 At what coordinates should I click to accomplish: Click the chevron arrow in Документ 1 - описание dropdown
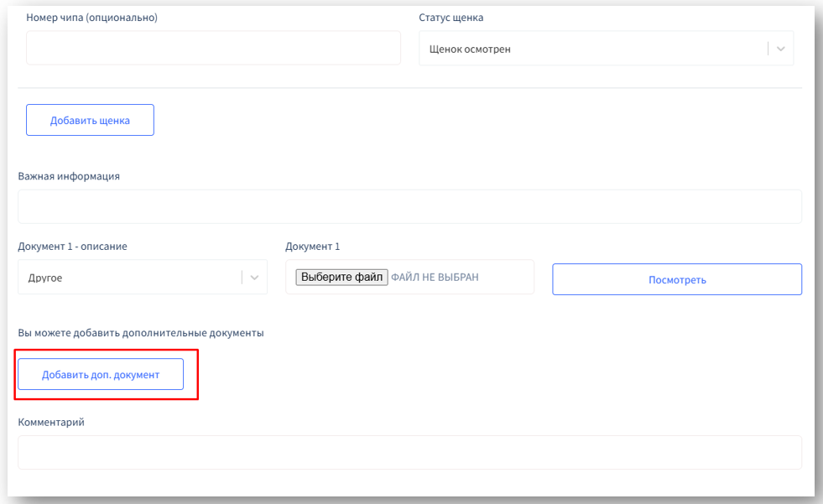[x=254, y=278]
